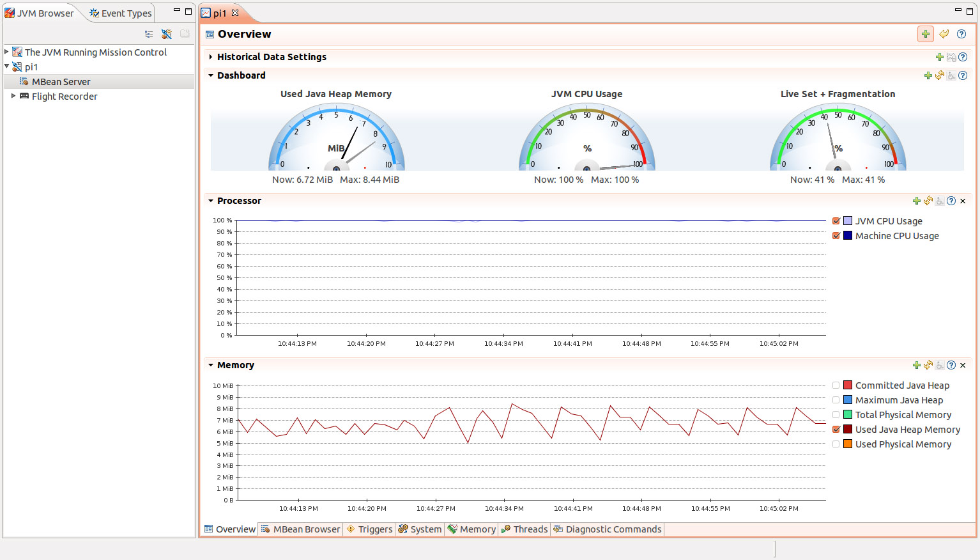The width and height of the screenshot is (980, 560).
Task: Open help from the Overview header
Action: [961, 34]
